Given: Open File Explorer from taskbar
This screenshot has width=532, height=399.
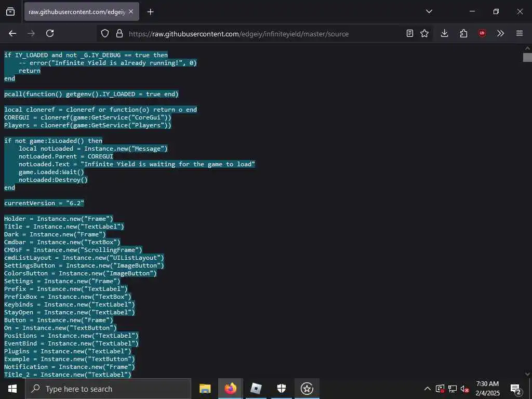Looking at the screenshot, I should tap(205, 389).
